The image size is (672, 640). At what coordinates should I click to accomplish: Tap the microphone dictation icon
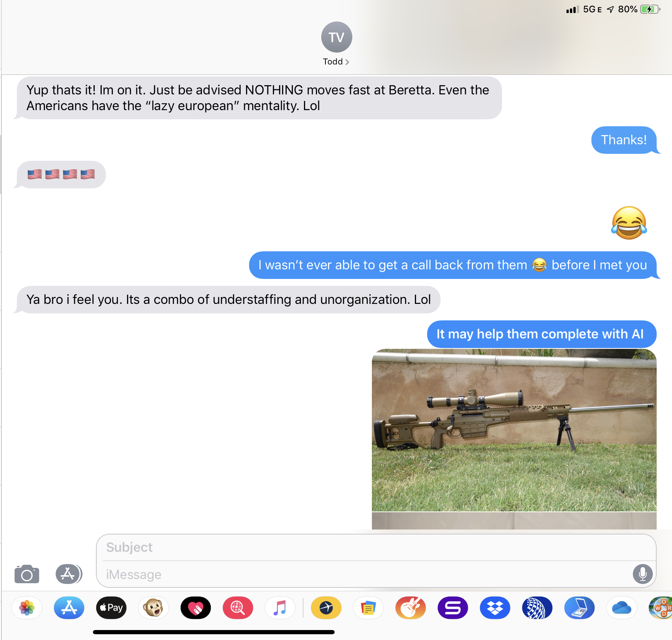[642, 574]
